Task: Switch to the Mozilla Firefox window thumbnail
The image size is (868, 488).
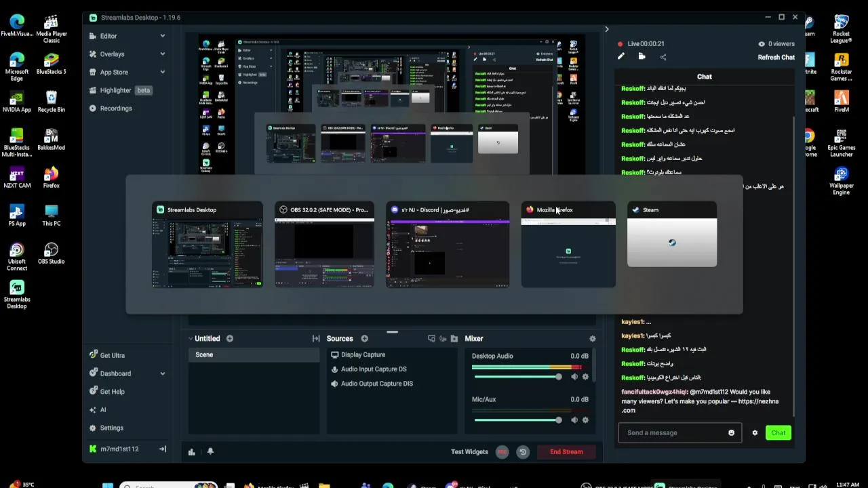Action: tap(568, 245)
